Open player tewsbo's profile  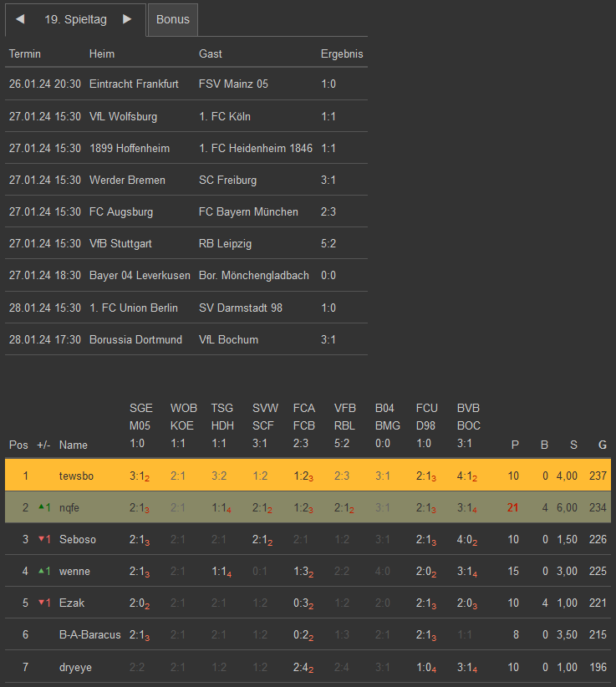pos(77,476)
